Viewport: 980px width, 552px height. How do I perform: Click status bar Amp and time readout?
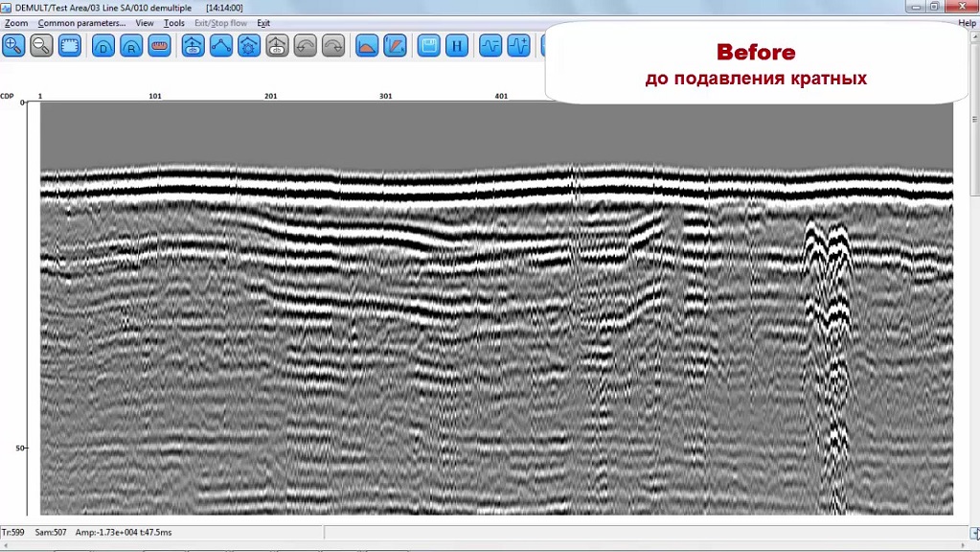point(124,533)
